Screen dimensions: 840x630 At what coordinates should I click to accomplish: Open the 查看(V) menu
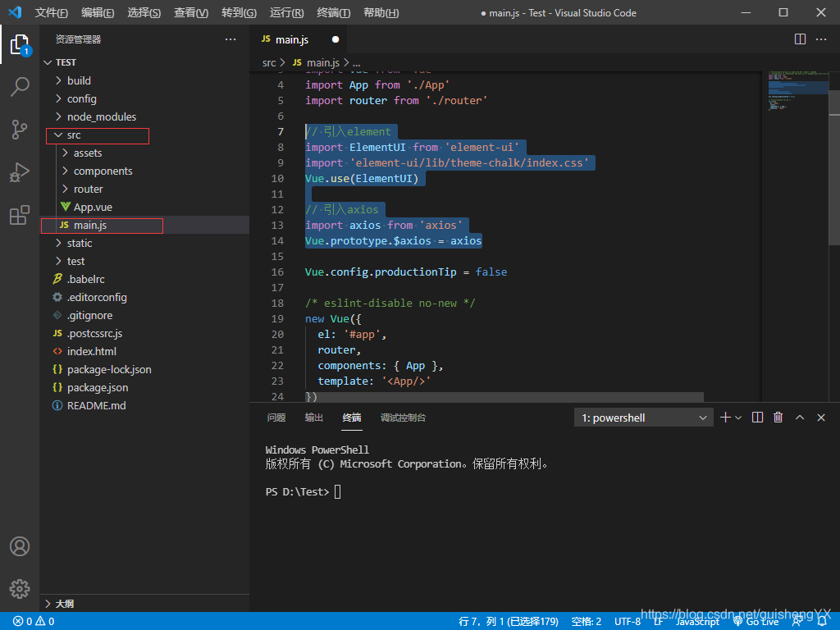(x=191, y=13)
